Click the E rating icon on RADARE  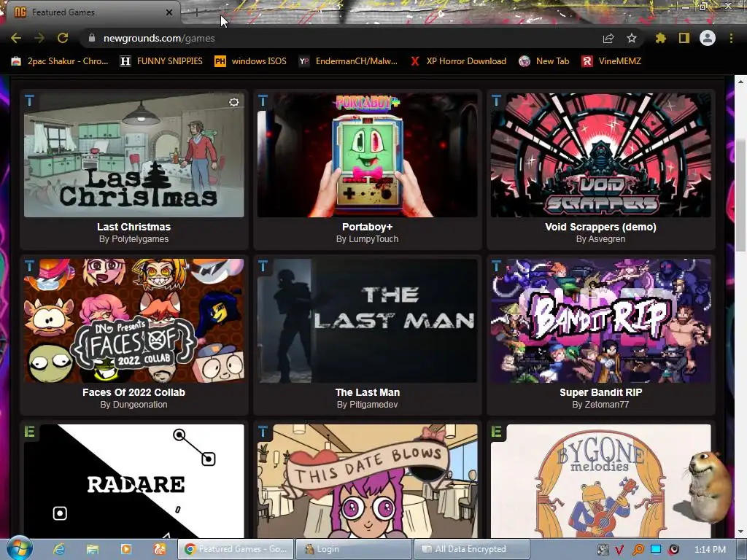pyautogui.click(x=29, y=432)
